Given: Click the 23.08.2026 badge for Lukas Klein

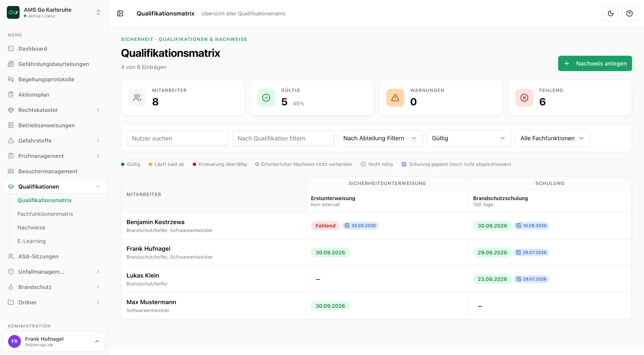Looking at the screenshot, I should 492,279.
